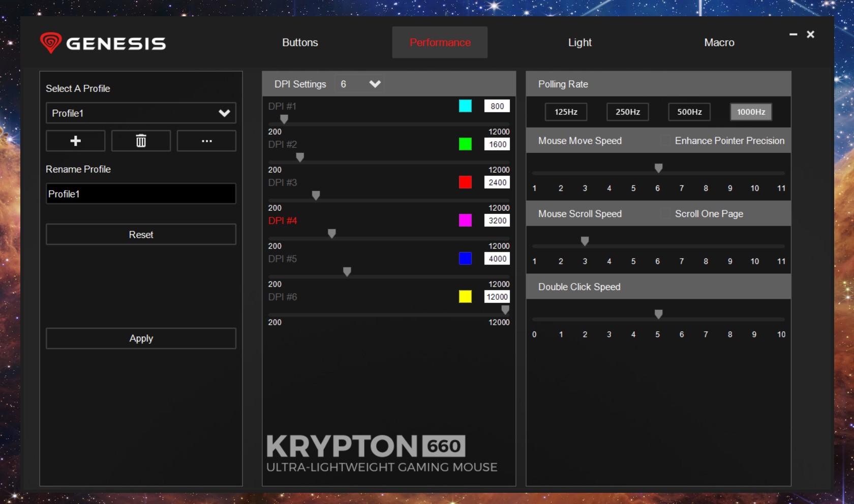
Task: Open more profile options ellipsis button
Action: click(206, 141)
